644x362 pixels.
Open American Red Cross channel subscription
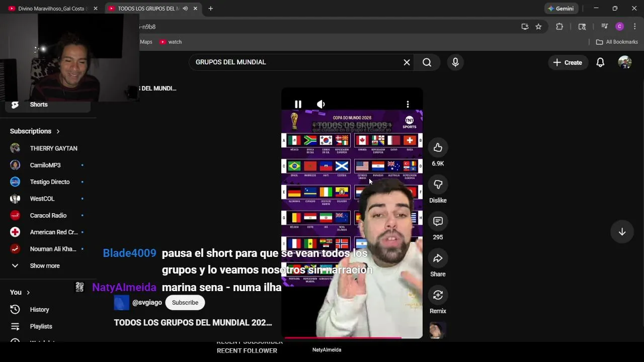48,232
